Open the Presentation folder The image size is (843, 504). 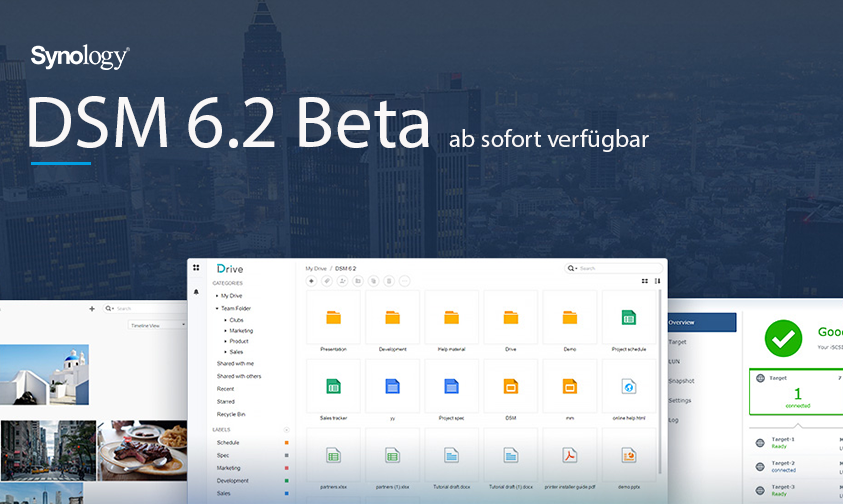pyautogui.click(x=333, y=322)
